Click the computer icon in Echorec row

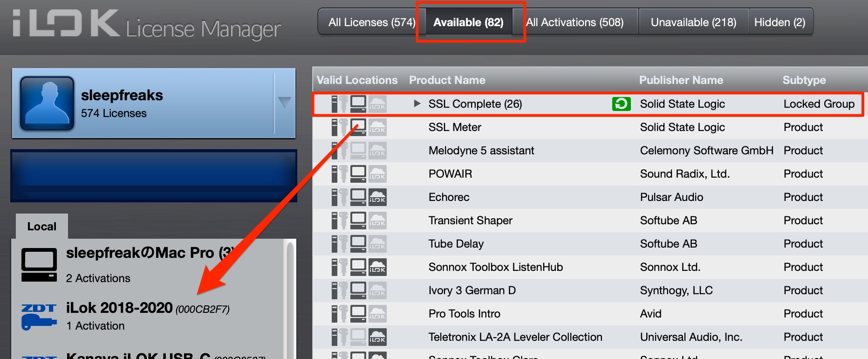(358, 197)
